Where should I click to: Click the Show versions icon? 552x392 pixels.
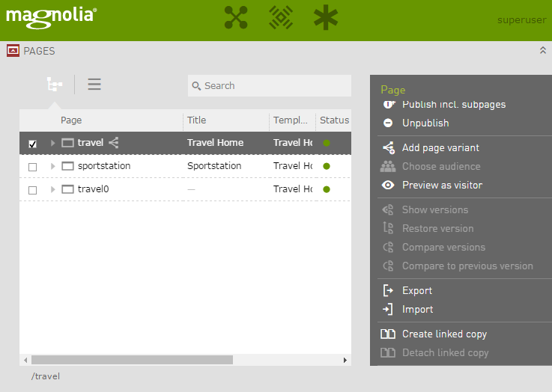[x=388, y=210]
